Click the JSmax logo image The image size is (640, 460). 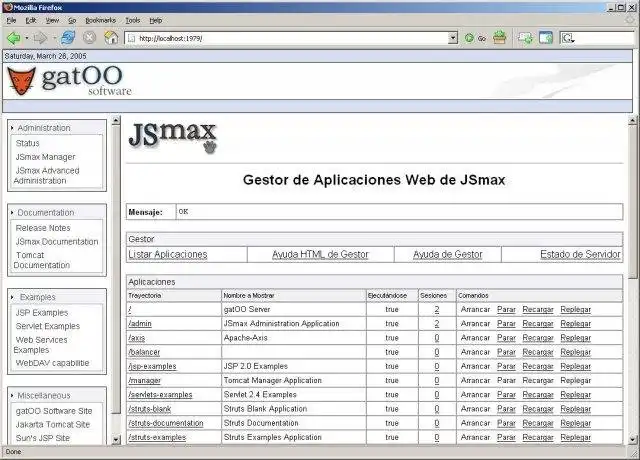[173, 137]
